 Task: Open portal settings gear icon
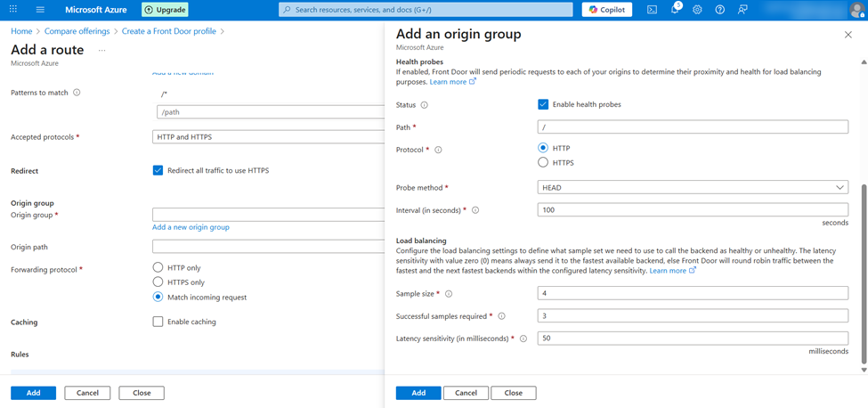coord(697,10)
